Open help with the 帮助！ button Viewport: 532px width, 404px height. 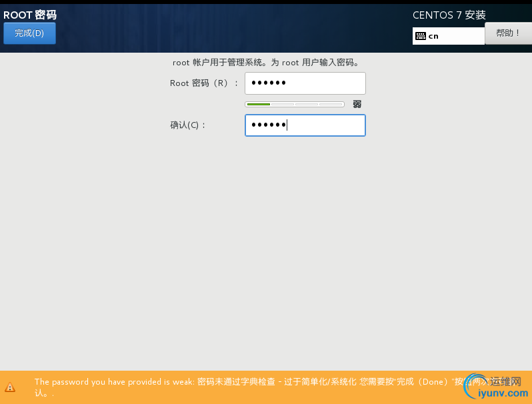[x=508, y=33]
